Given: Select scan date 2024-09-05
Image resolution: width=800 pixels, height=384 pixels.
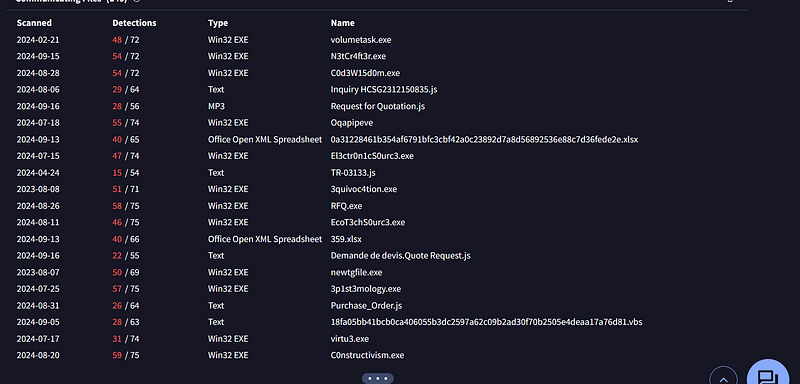Looking at the screenshot, I should tap(38, 322).
